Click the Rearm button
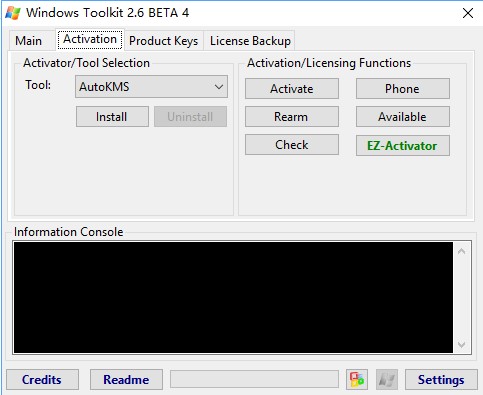This screenshot has height=395, width=483. pos(292,117)
